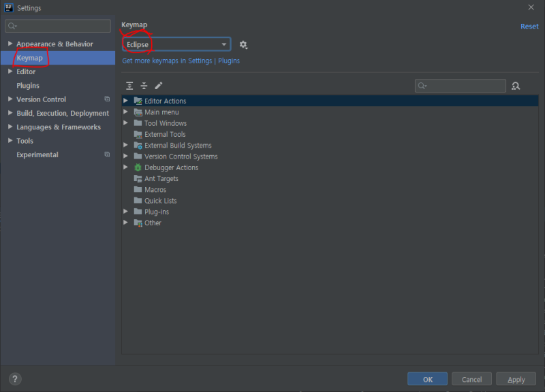This screenshot has height=392, width=545.
Task: Click the Find Actions by Shortcut icon
Action: [x=516, y=85]
